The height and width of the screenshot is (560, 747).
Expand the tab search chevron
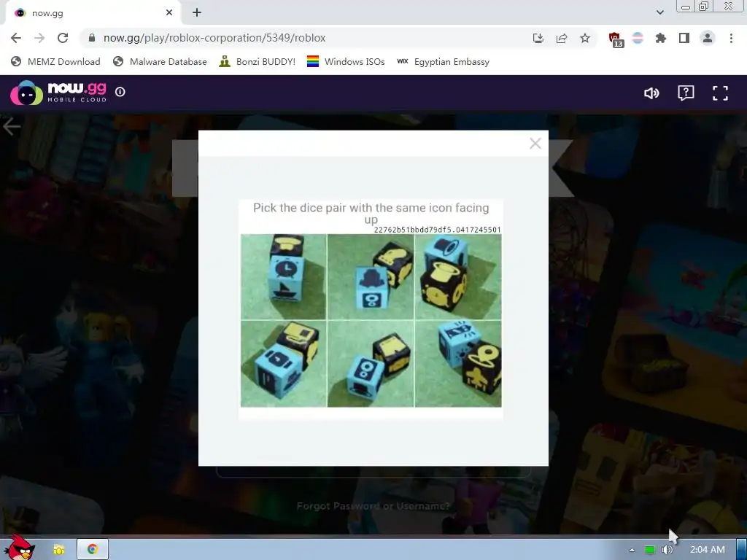coord(659,12)
